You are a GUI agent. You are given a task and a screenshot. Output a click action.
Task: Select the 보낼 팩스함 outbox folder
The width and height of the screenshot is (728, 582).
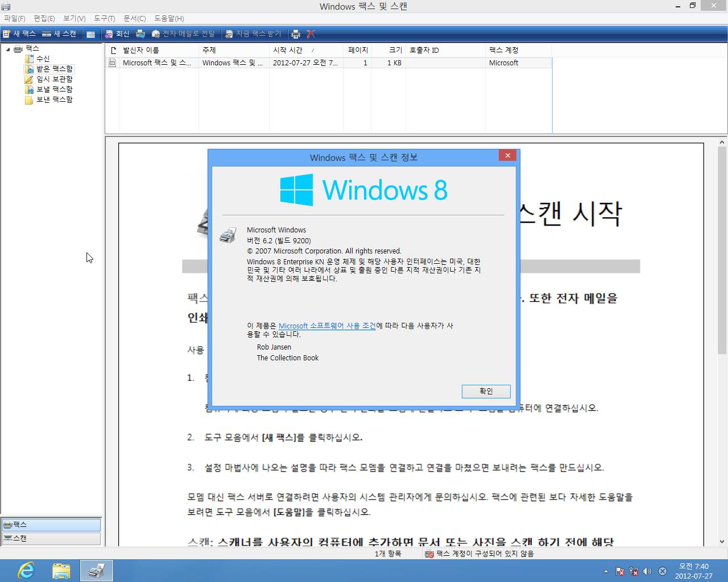55,89
